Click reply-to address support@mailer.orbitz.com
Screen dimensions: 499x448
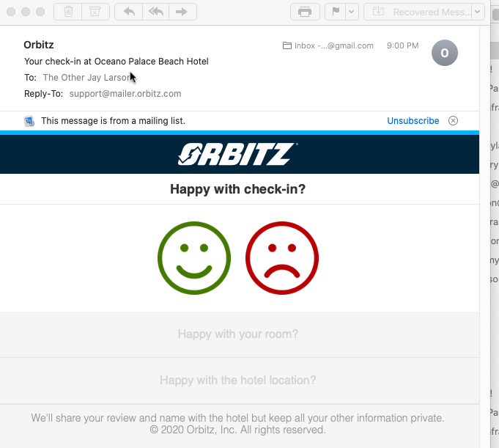coord(125,94)
